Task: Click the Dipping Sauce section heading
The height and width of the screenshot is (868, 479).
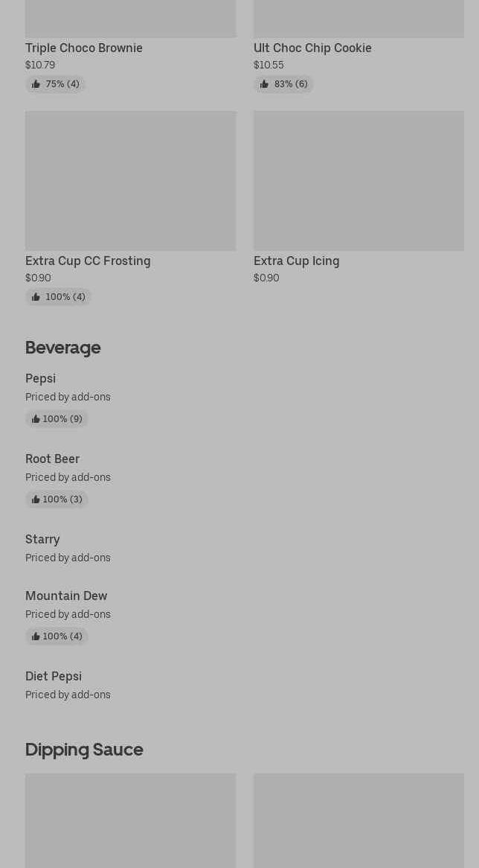Action: click(x=84, y=750)
